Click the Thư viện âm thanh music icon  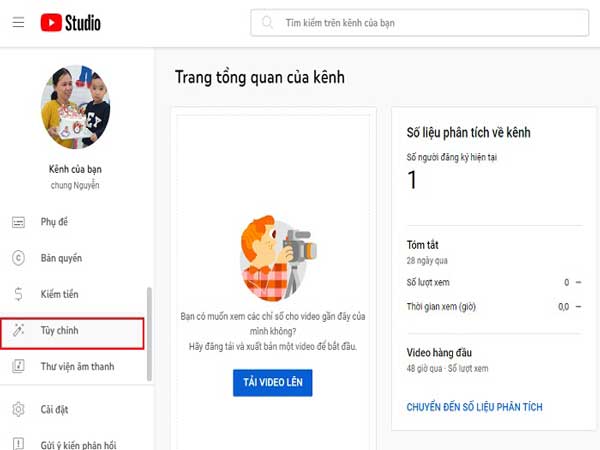click(x=18, y=366)
